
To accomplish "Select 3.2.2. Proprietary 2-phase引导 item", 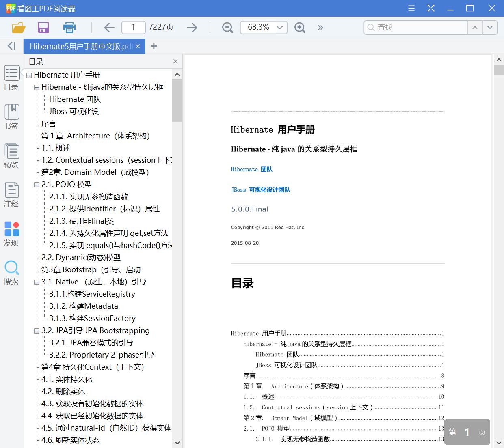I will [x=102, y=355].
